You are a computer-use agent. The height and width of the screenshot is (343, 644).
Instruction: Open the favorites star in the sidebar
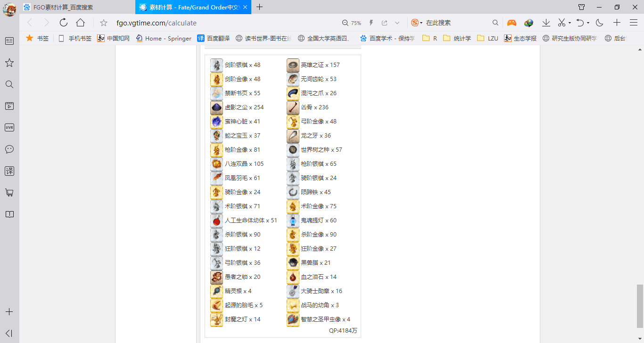pyautogui.click(x=9, y=63)
